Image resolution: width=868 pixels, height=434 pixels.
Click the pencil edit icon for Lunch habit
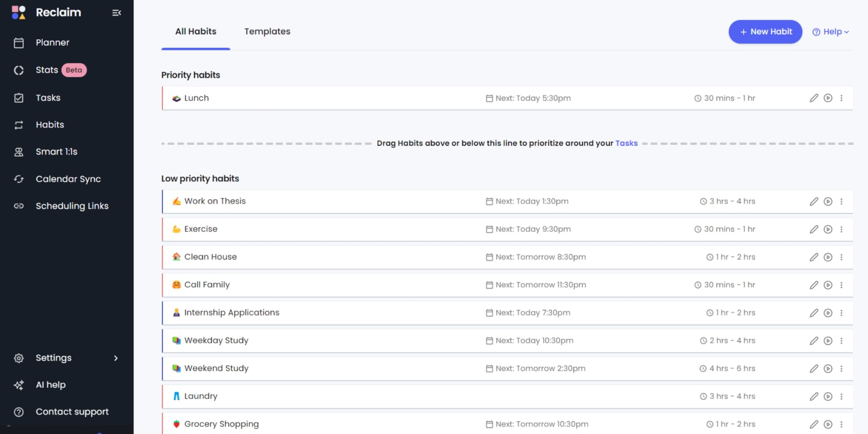[814, 98]
